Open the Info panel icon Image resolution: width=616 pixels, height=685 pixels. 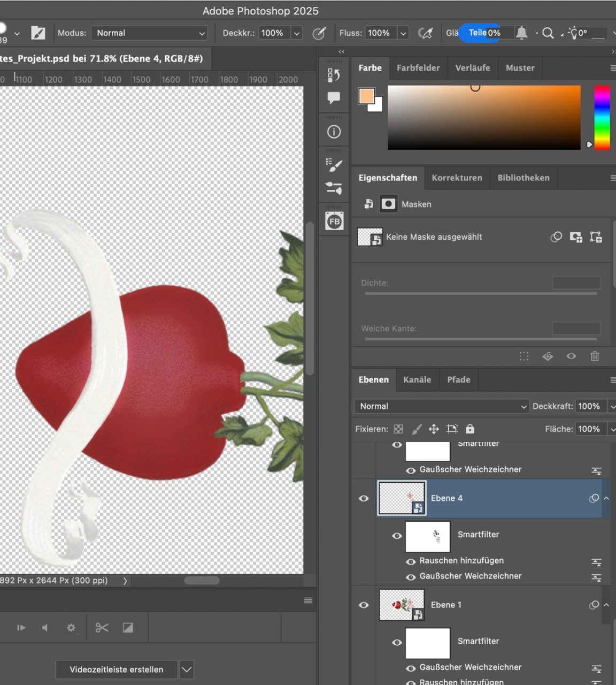click(334, 132)
